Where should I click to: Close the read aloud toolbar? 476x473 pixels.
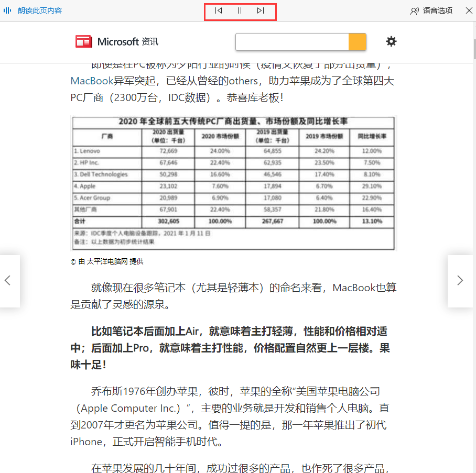coord(469,10)
